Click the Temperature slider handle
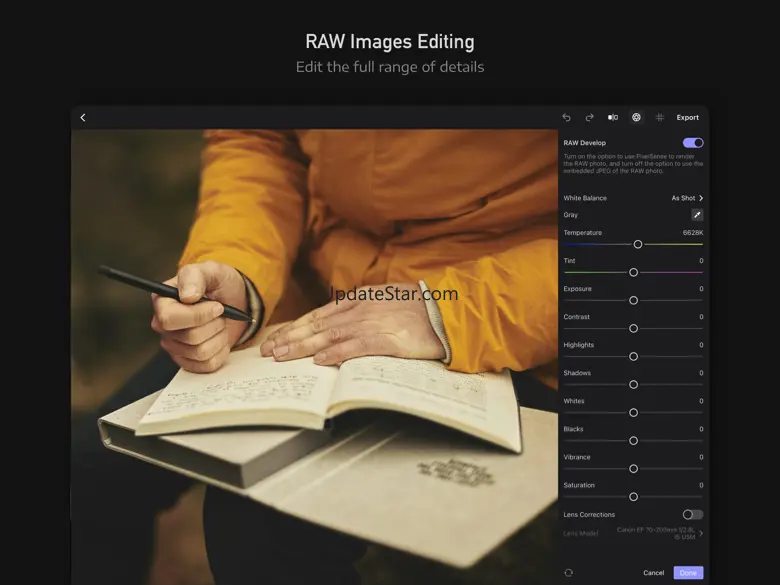This screenshot has height=585, width=780. (x=638, y=244)
